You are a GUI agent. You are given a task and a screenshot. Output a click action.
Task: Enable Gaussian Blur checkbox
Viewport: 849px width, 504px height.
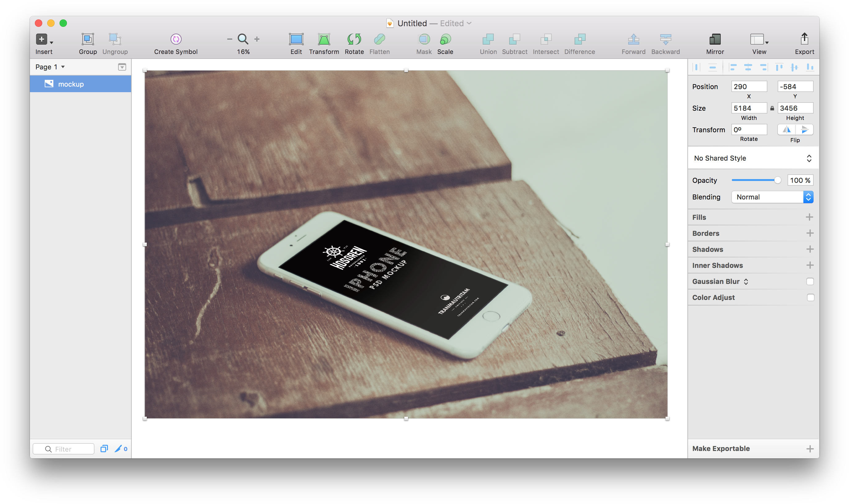(810, 281)
